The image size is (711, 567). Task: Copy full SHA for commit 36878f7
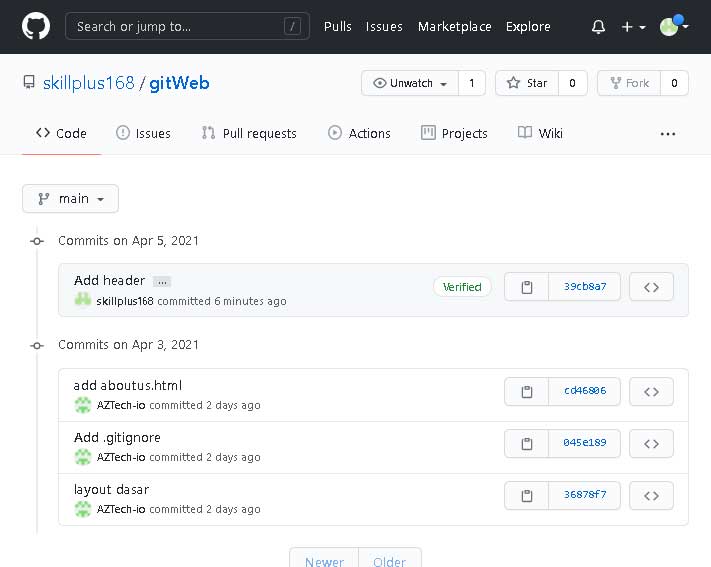[526, 495]
